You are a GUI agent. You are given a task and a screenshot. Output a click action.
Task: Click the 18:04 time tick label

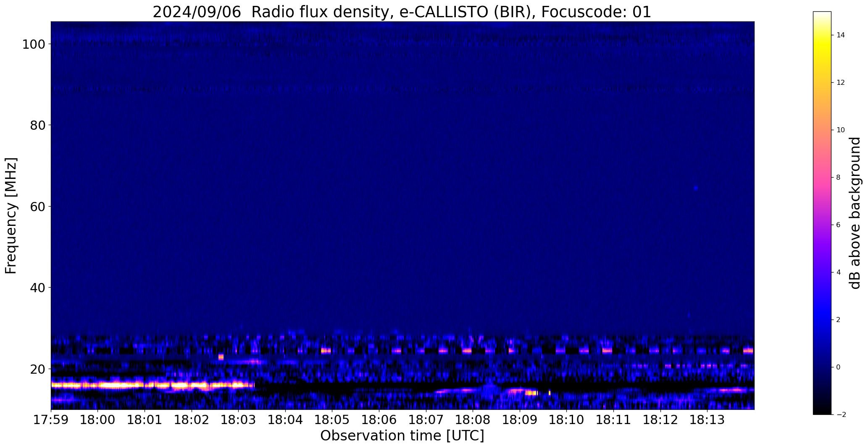click(x=285, y=420)
